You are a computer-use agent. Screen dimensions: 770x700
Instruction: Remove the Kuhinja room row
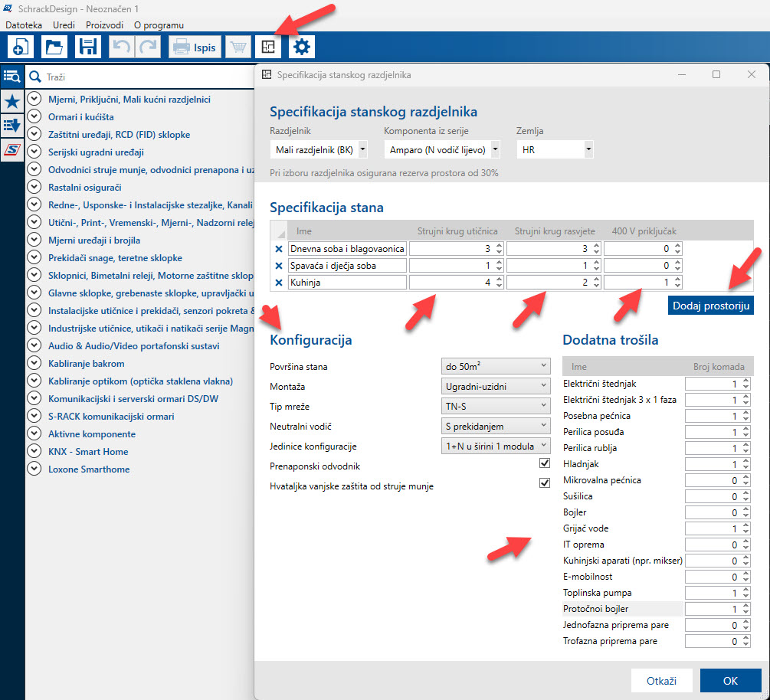(279, 283)
